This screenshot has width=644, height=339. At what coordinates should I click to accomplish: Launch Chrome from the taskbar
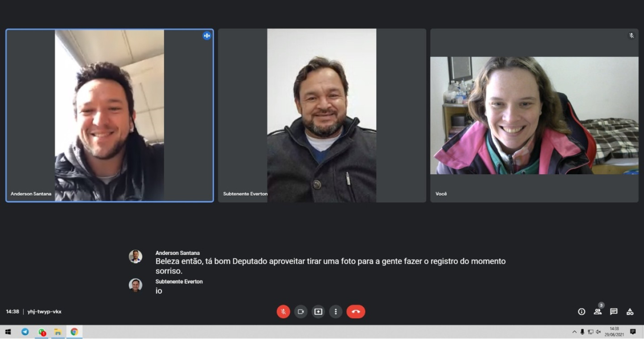click(x=75, y=332)
